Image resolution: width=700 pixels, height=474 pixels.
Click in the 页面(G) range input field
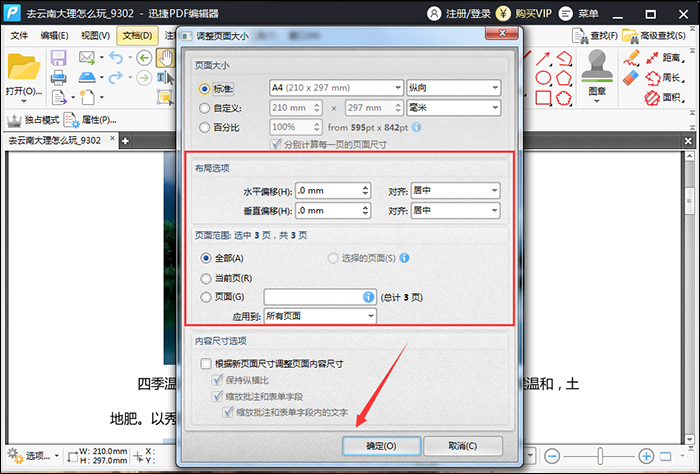click(320, 297)
